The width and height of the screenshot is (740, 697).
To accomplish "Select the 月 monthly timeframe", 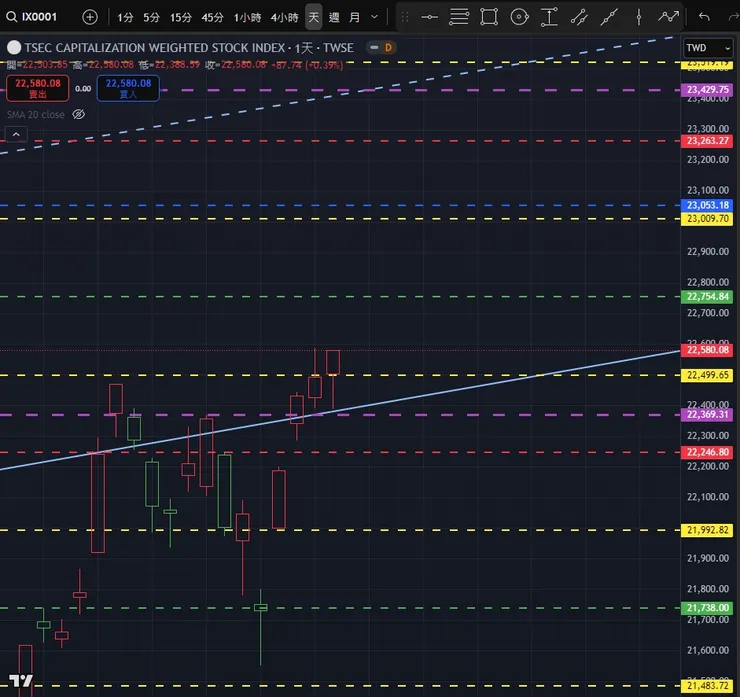I will [x=354, y=17].
